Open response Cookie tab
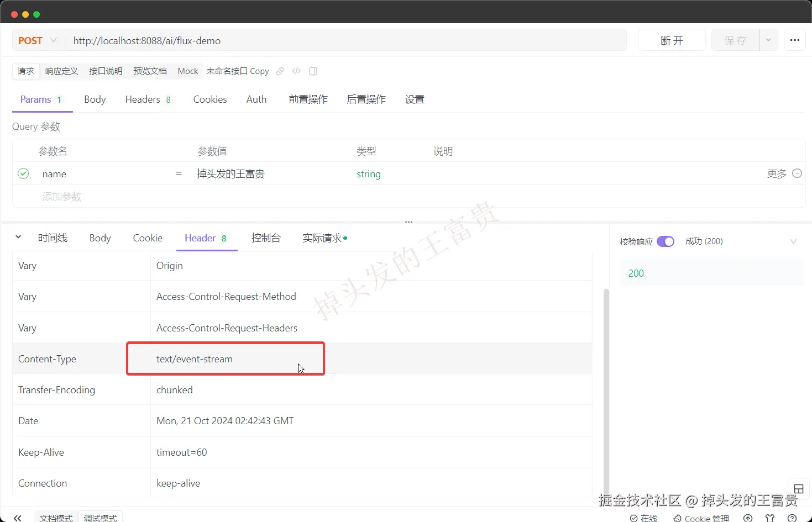 (x=148, y=238)
